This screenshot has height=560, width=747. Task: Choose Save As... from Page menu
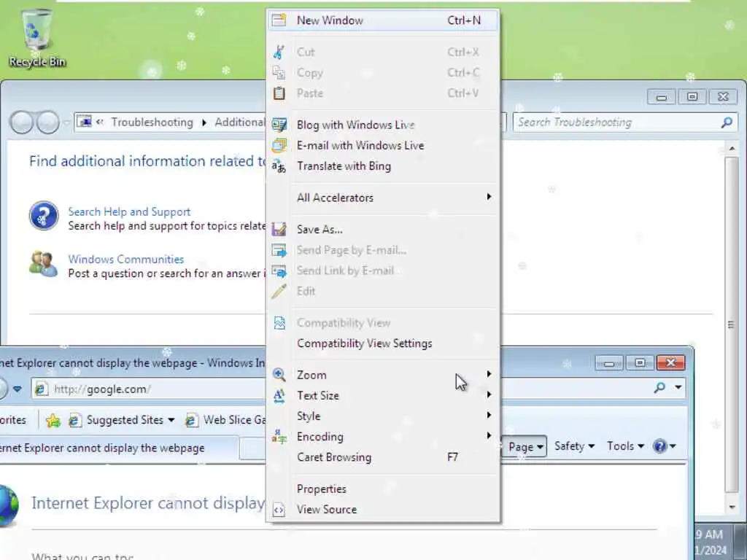click(x=383, y=229)
